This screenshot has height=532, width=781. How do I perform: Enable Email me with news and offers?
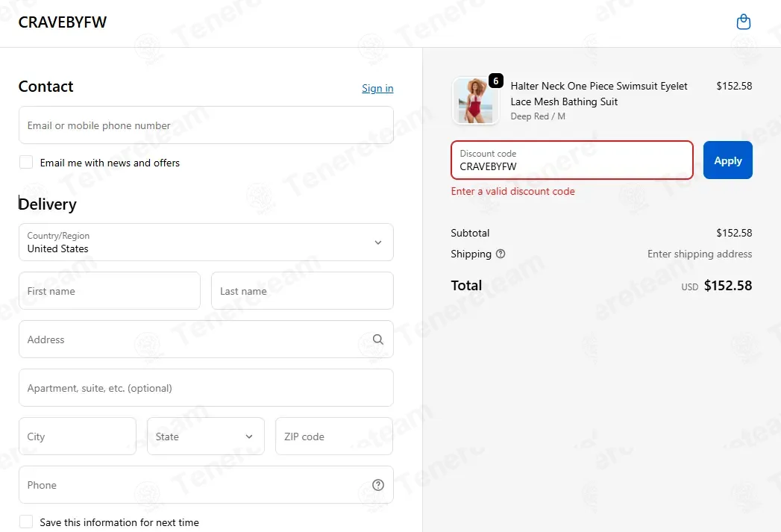(26, 163)
